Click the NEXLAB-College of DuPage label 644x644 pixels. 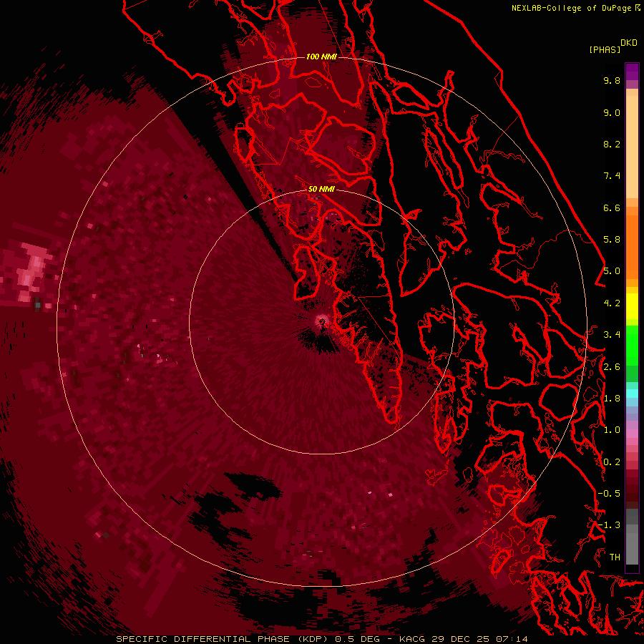(573, 8)
